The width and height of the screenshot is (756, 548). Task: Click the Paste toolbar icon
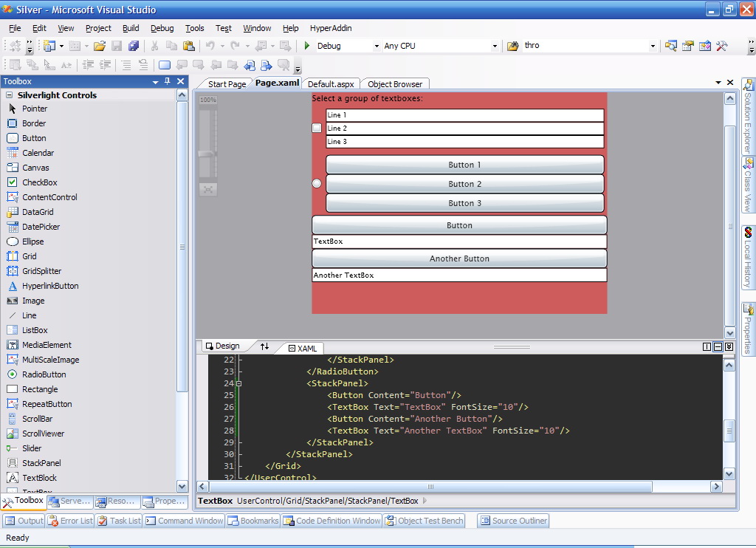point(189,46)
